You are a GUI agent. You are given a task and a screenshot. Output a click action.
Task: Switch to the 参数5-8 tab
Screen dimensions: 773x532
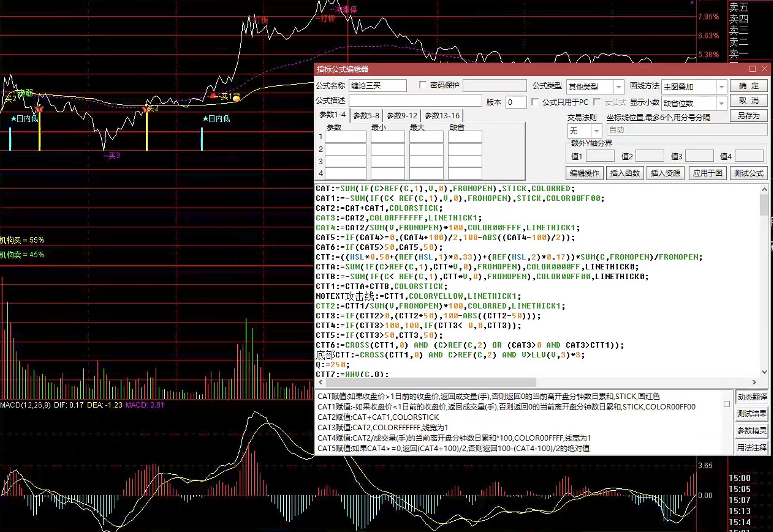pos(366,116)
